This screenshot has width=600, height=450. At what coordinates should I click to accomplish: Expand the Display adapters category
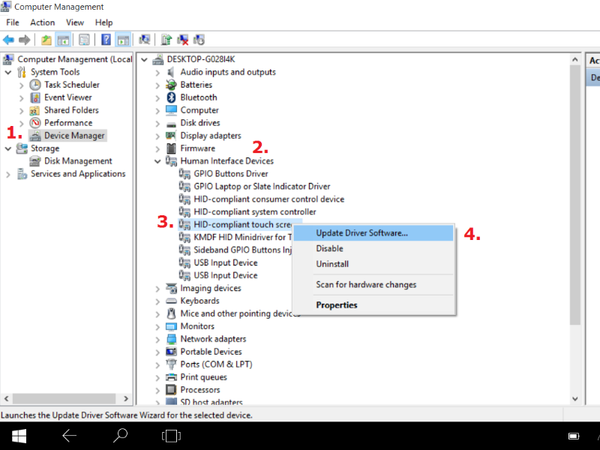(x=158, y=135)
